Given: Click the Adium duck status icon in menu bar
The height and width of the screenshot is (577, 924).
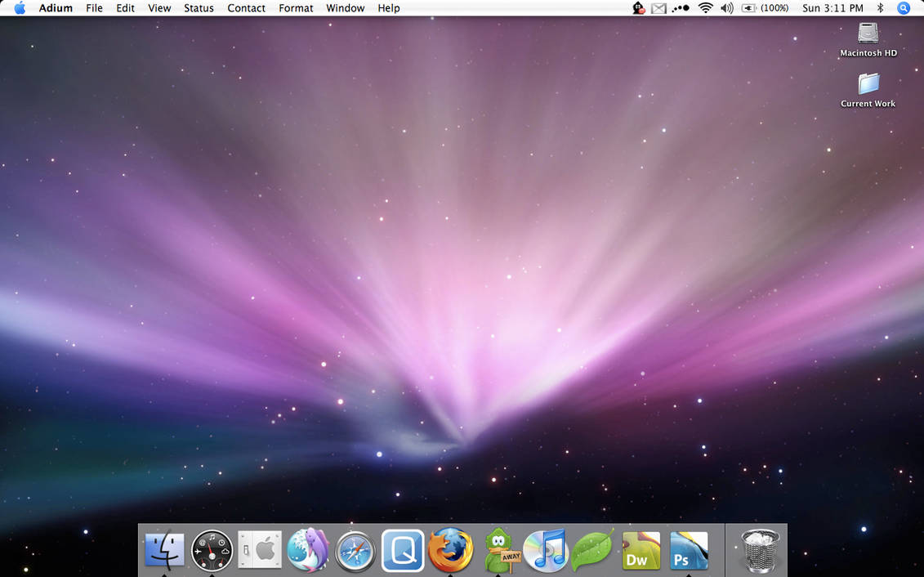Looking at the screenshot, I should [x=639, y=8].
